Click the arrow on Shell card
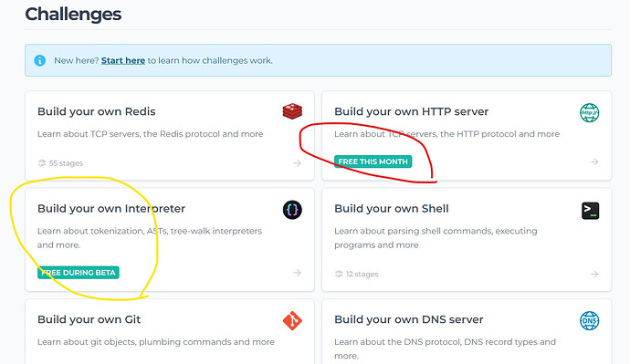 coord(594,274)
